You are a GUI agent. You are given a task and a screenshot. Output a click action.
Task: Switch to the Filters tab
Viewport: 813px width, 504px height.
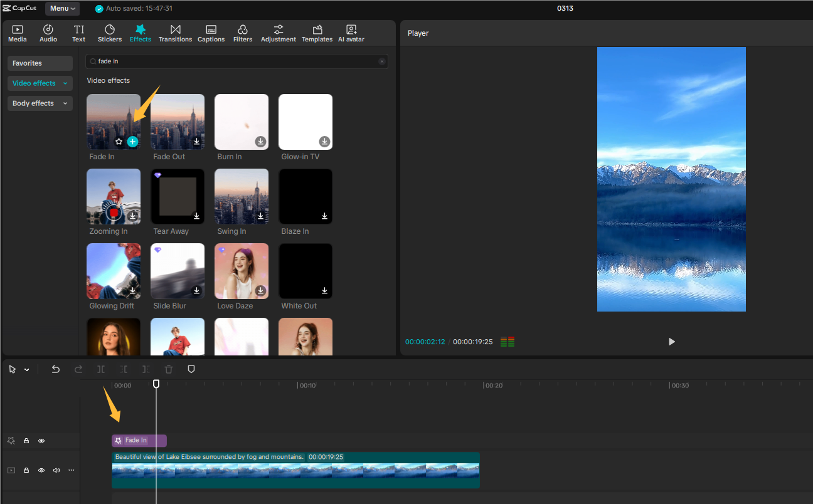pyautogui.click(x=242, y=33)
